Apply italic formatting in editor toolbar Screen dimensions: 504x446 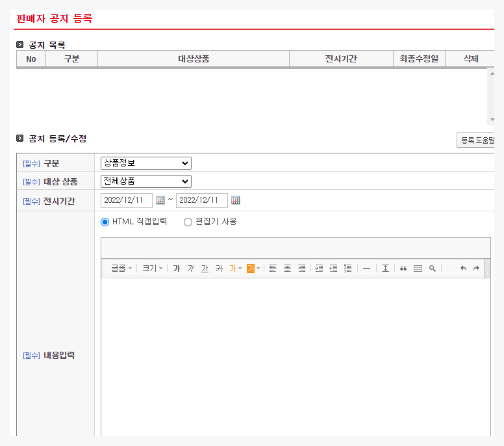click(191, 269)
